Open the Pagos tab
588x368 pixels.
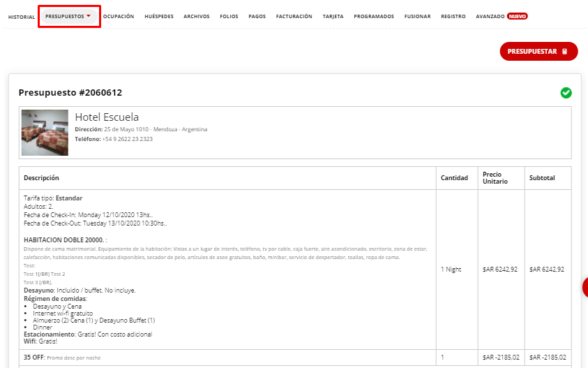coord(257,16)
